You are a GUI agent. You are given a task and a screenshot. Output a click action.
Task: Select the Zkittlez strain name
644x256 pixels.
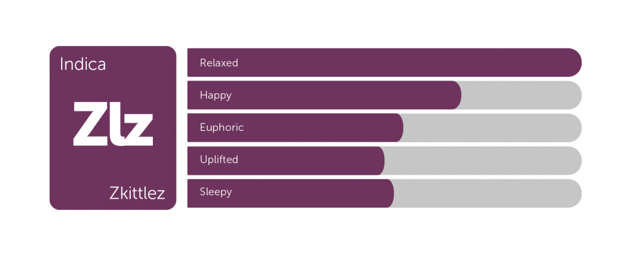point(137,192)
